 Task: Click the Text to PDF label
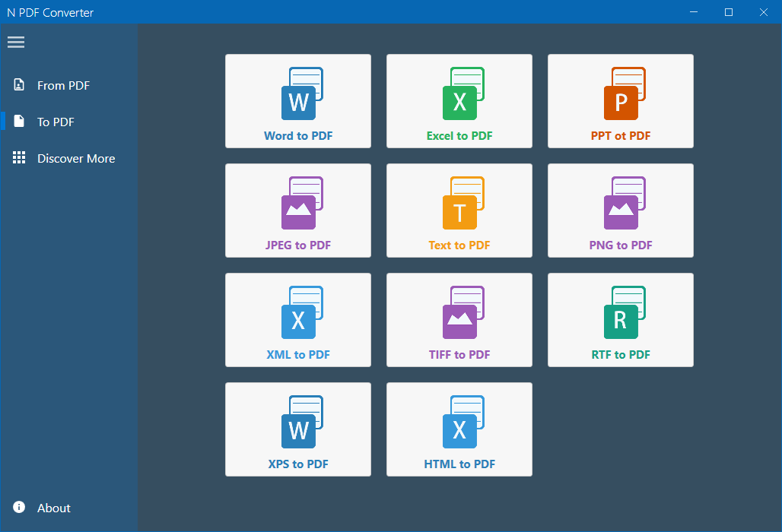[459, 245]
